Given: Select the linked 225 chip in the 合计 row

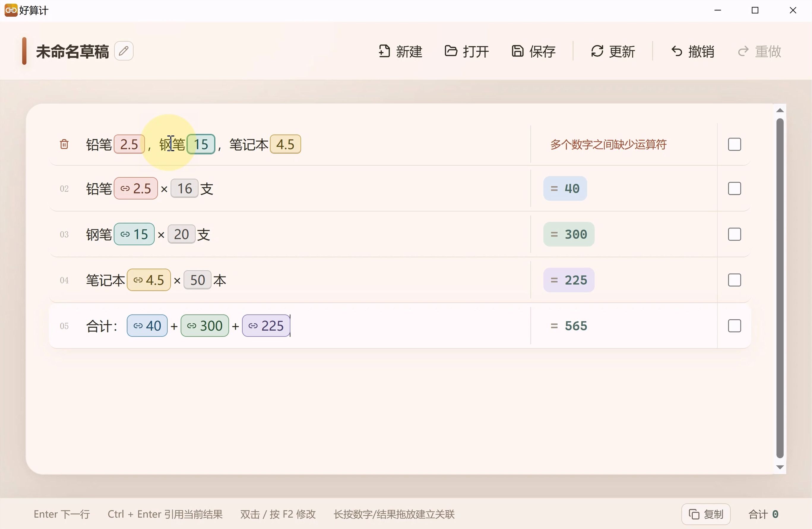Looking at the screenshot, I should 266,326.
